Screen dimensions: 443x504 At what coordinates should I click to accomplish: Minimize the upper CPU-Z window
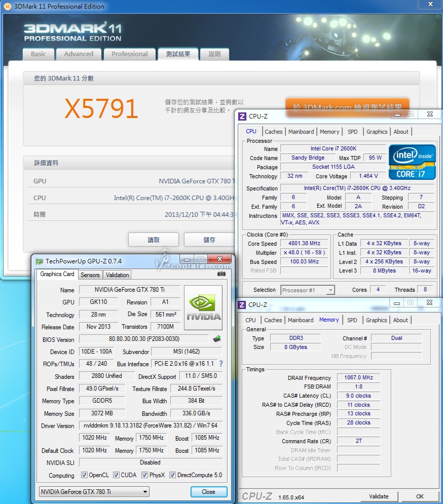tap(397, 114)
